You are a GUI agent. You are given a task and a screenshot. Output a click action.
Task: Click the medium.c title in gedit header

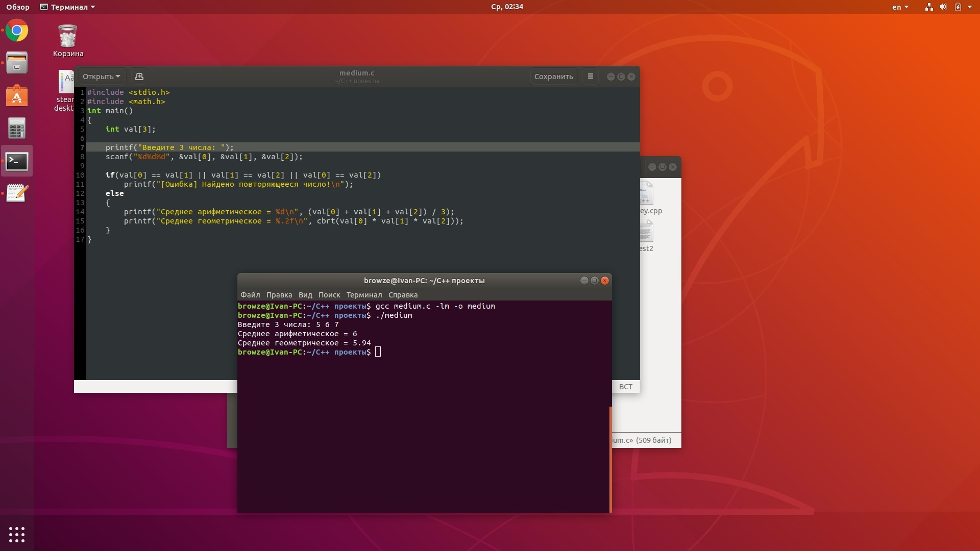(357, 73)
